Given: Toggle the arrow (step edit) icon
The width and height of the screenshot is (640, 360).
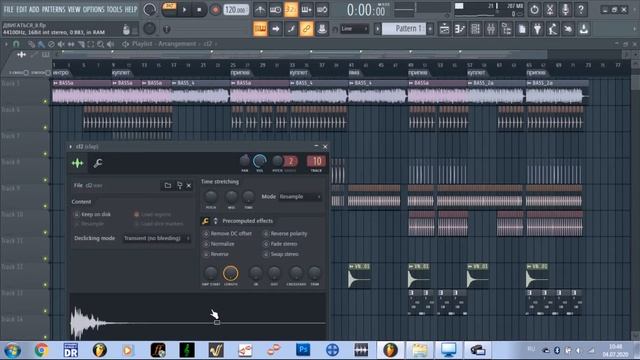Looking at the screenshot, I should 276,29.
